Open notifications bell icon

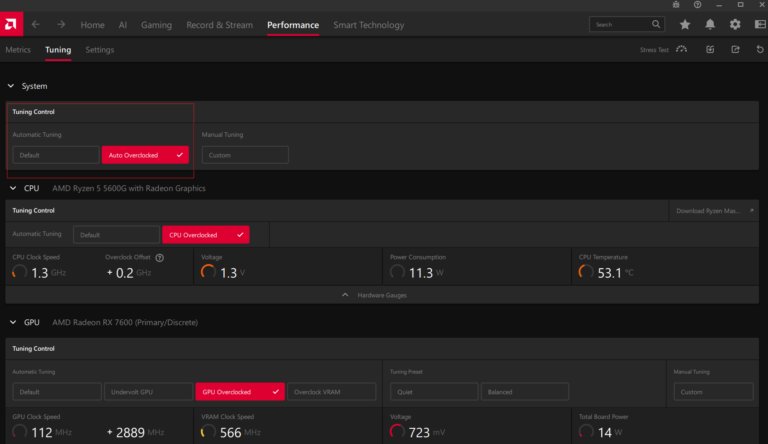[x=710, y=25]
